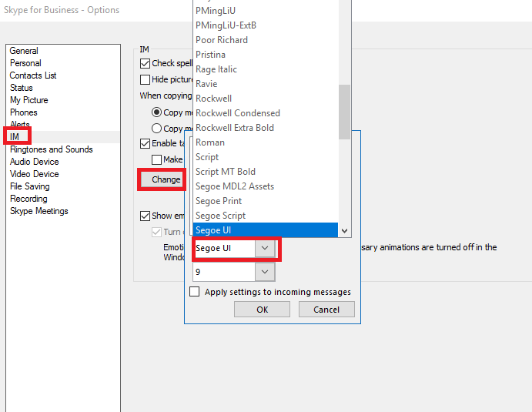Screen dimensions: 532x412
Task: Expand the font size 9 dropdown
Action: pyautogui.click(x=265, y=272)
